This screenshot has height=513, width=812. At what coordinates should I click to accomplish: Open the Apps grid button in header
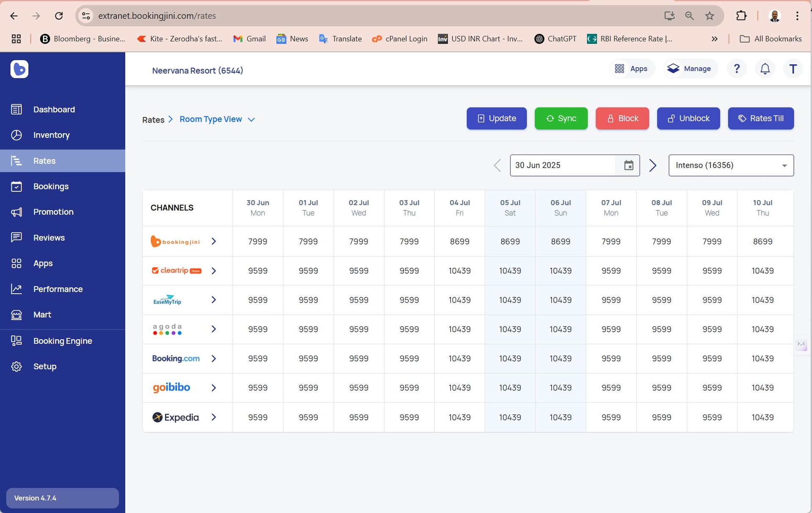[631, 69]
